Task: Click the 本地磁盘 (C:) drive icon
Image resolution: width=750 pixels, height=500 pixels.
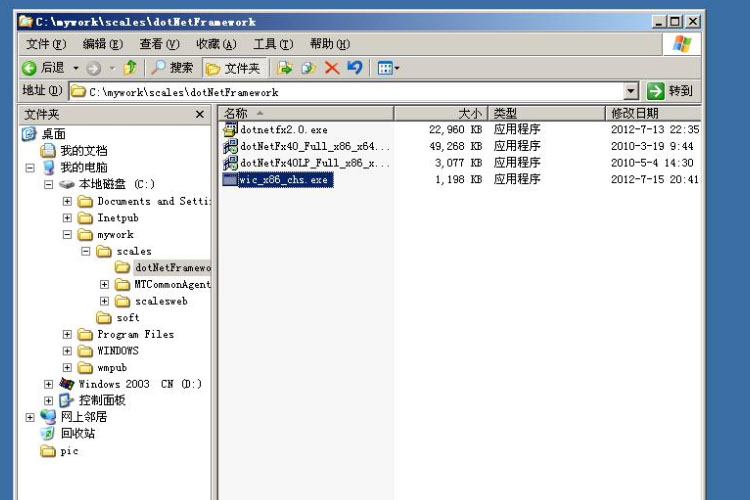Action: [67, 184]
